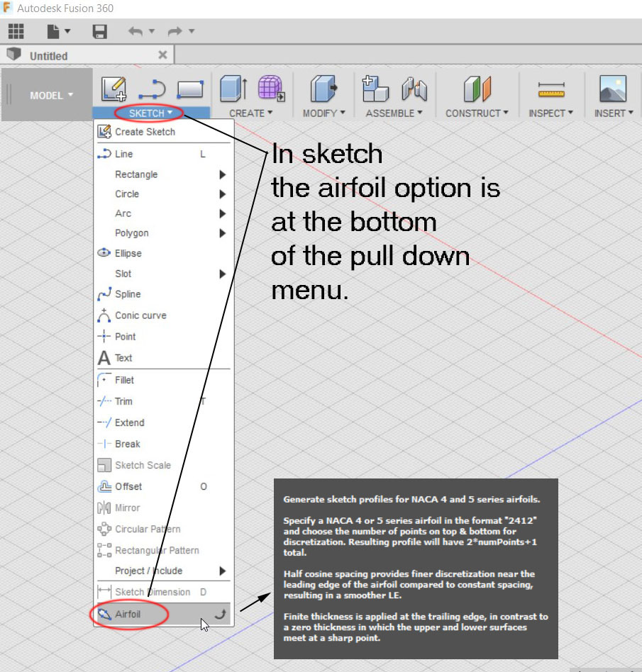Choose Create Sketch from the menu
This screenshot has width=642, height=672.
pyautogui.click(x=164, y=132)
